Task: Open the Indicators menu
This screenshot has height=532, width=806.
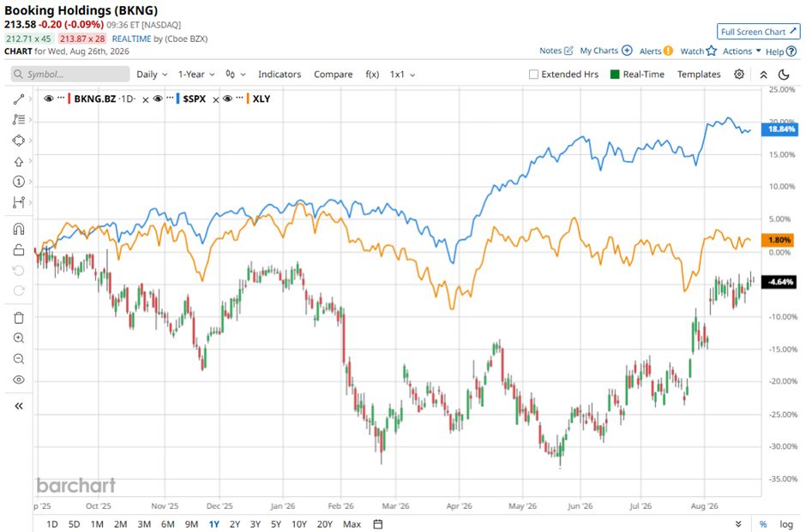Action: (x=280, y=75)
